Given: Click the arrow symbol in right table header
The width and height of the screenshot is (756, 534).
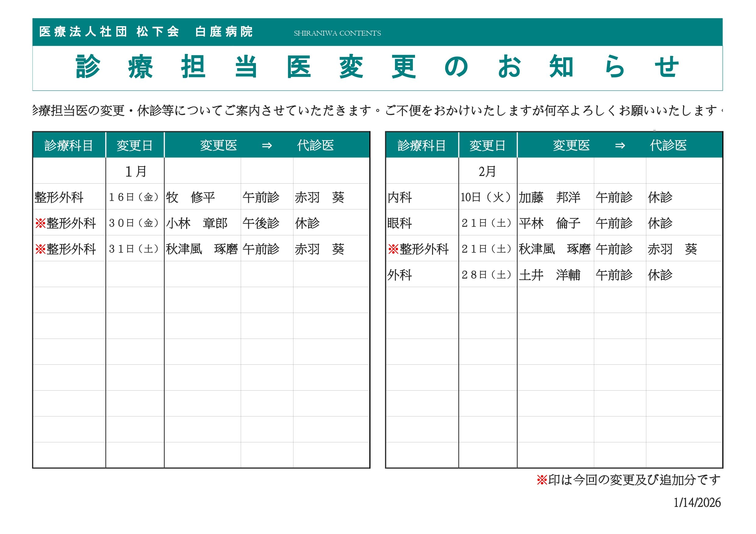Looking at the screenshot, I should pyautogui.click(x=620, y=146).
